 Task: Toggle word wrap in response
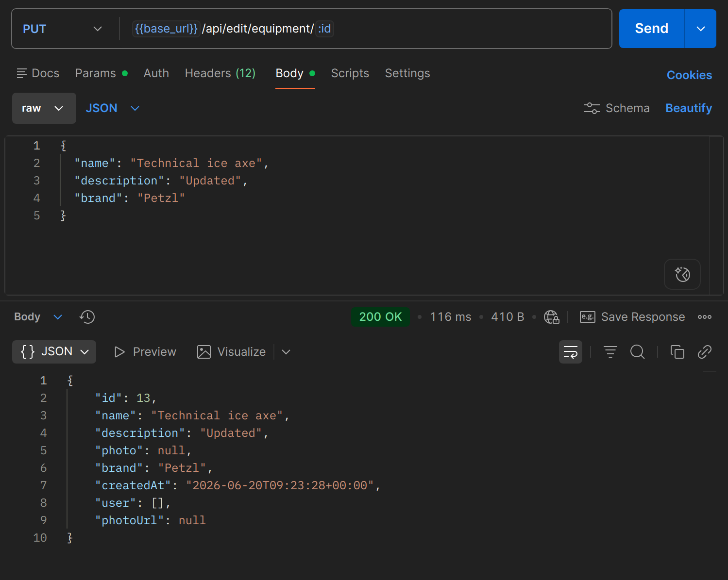click(x=571, y=352)
